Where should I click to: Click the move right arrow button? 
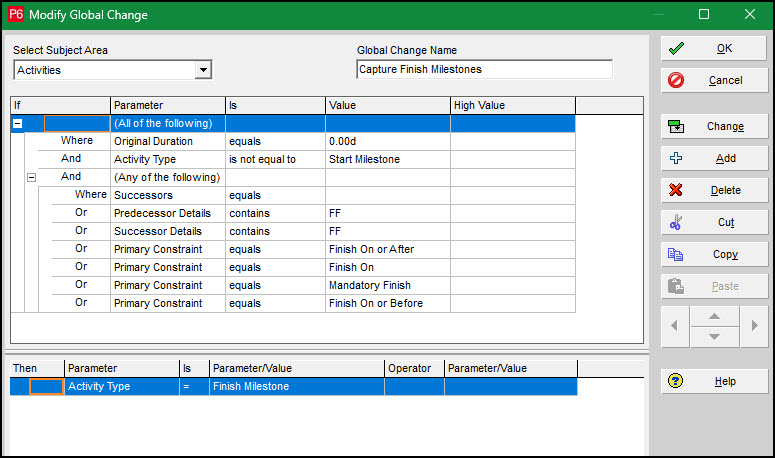pos(754,326)
